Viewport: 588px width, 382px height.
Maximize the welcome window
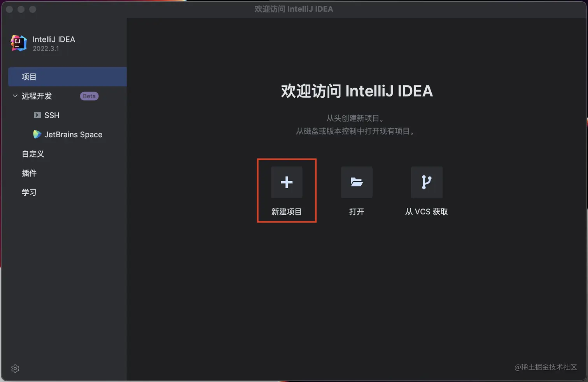33,9
